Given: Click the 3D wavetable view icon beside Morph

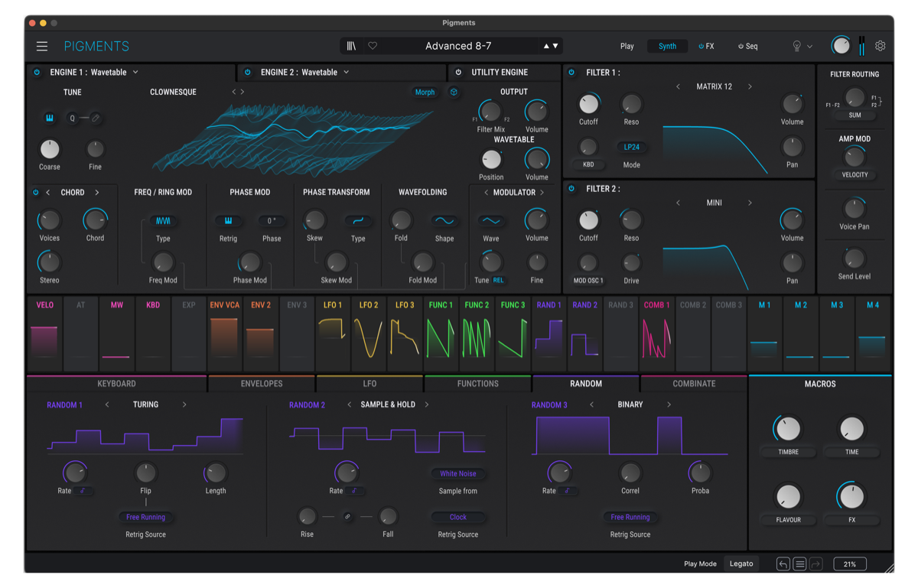Looking at the screenshot, I should click(x=453, y=92).
